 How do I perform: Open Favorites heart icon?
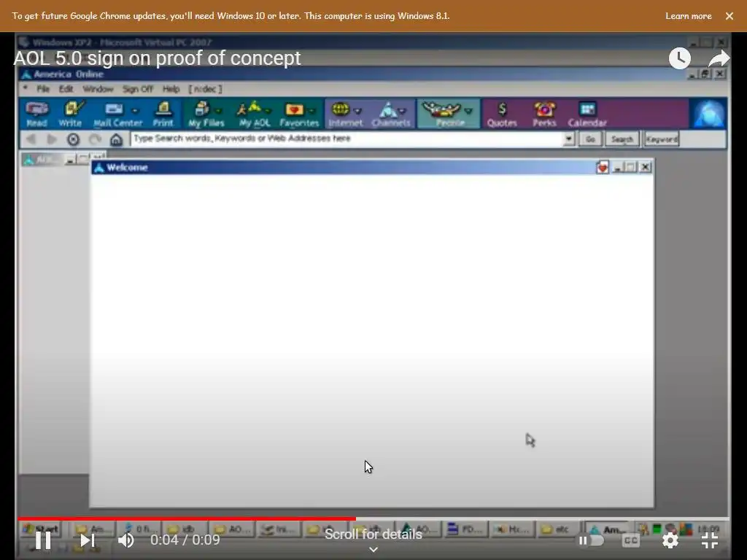click(298, 114)
